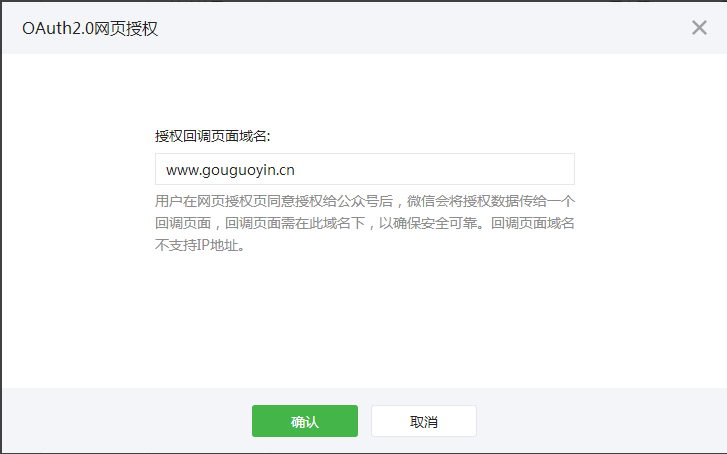Screen dimensions: 727x454
Task: Click the 确认 green confirm button
Action: [x=304, y=421]
